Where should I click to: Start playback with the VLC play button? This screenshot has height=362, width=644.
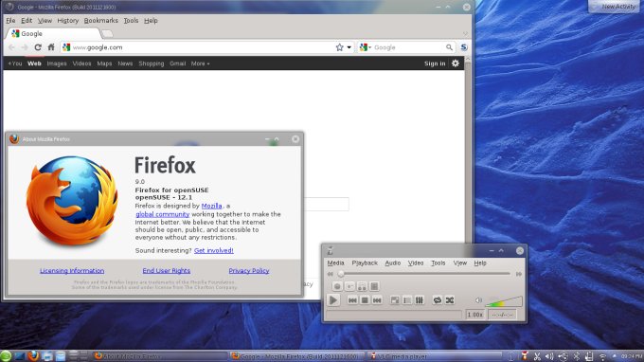coord(333,300)
